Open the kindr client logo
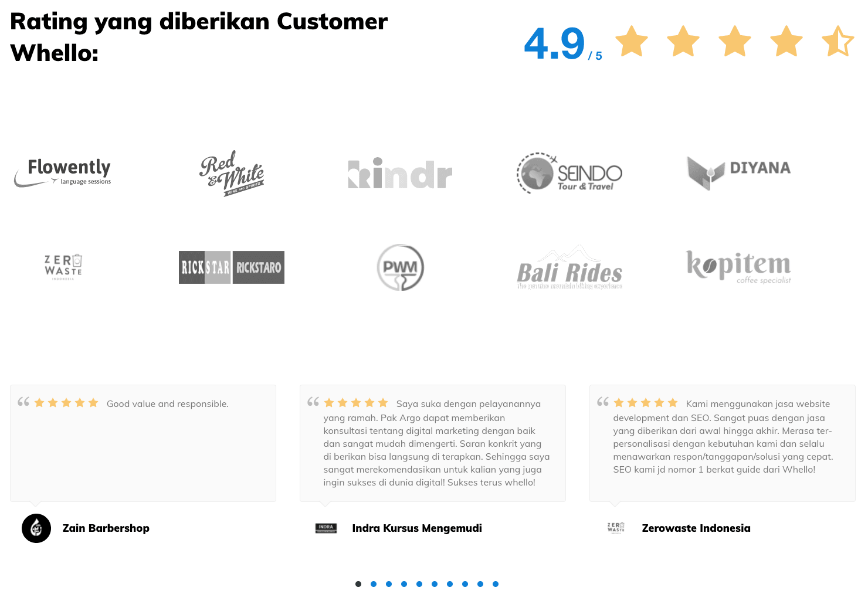868x594 pixels. (400, 174)
